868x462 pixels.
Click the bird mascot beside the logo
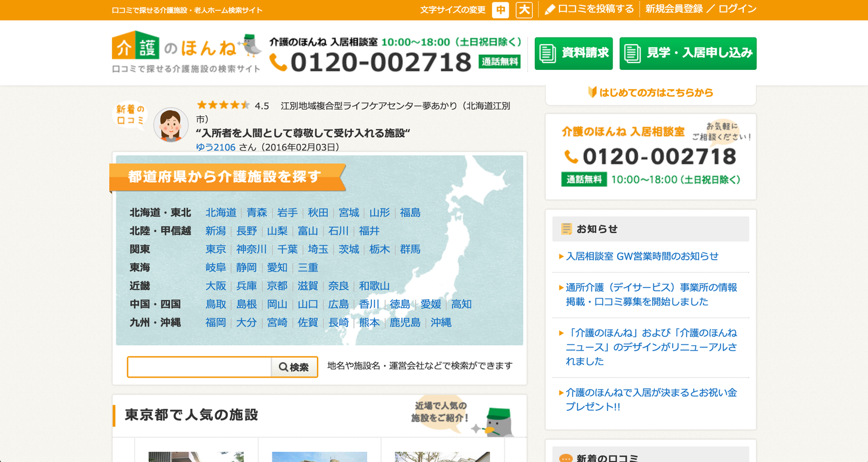[x=251, y=45]
